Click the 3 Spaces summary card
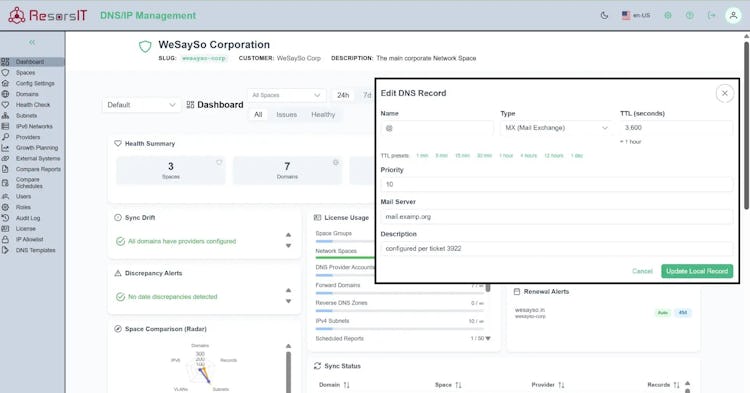750x393 pixels. (x=171, y=170)
